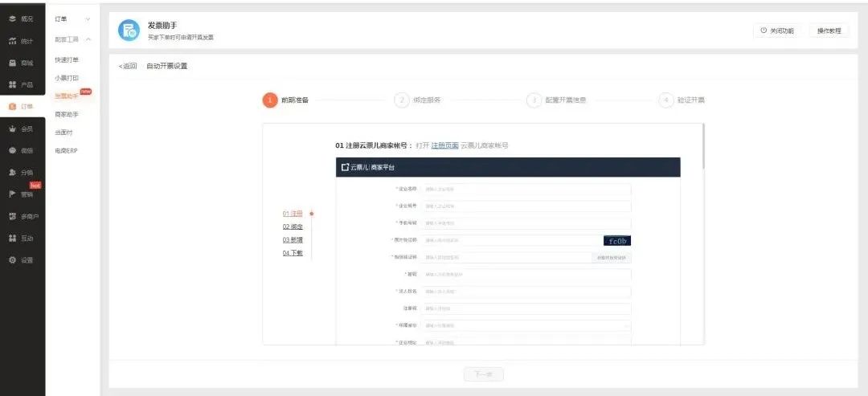Open 统计 statistics in the sidebar
This screenshot has height=396, width=868.
click(21, 41)
